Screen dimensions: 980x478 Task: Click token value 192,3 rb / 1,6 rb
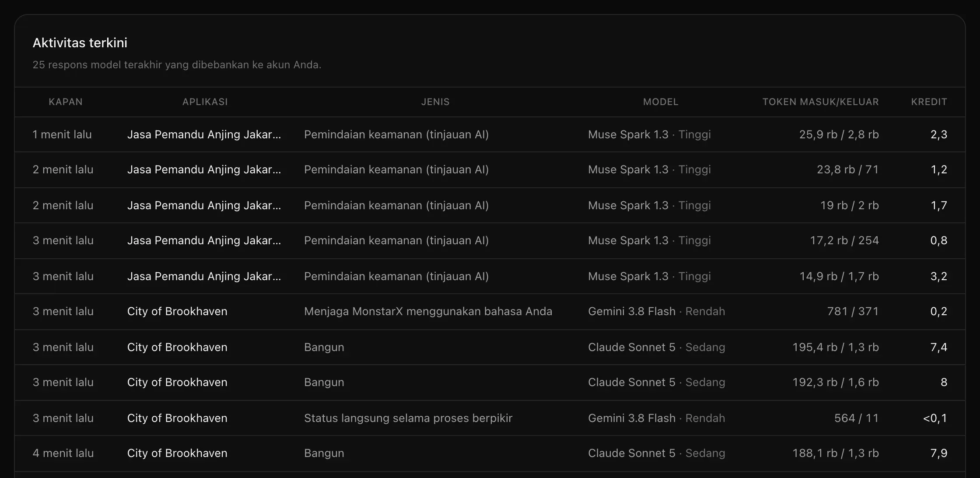[836, 382]
